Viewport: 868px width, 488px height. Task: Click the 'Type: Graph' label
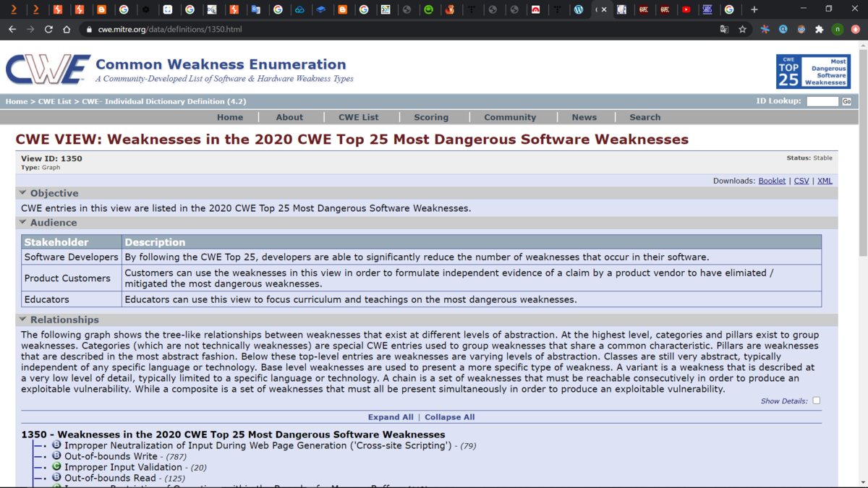tap(41, 168)
